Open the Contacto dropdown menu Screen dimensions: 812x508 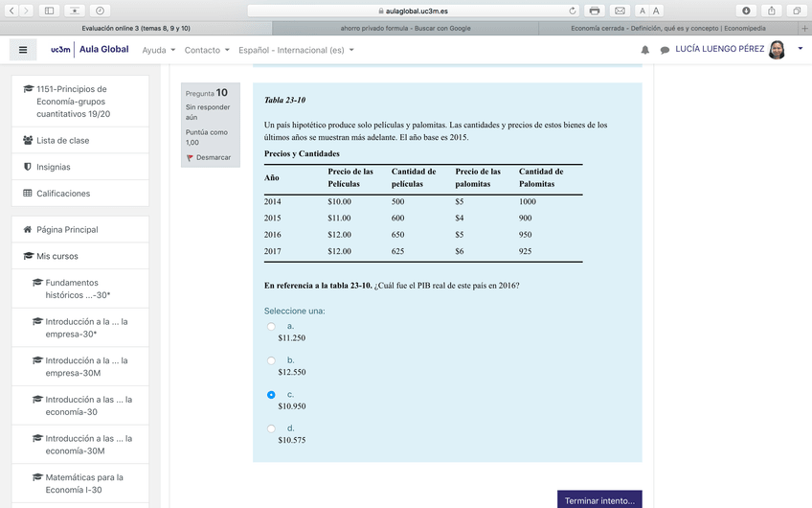[x=207, y=50]
